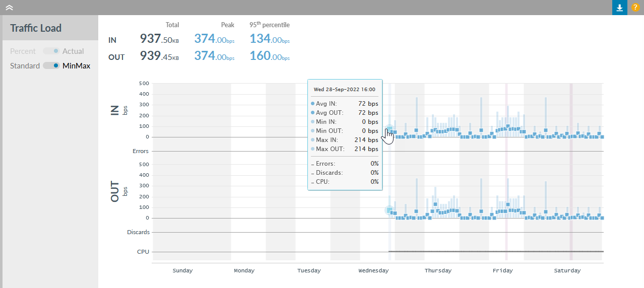Click the OUT peak value 374.00bps
Viewport: 644px width, 288px height.
214,56
